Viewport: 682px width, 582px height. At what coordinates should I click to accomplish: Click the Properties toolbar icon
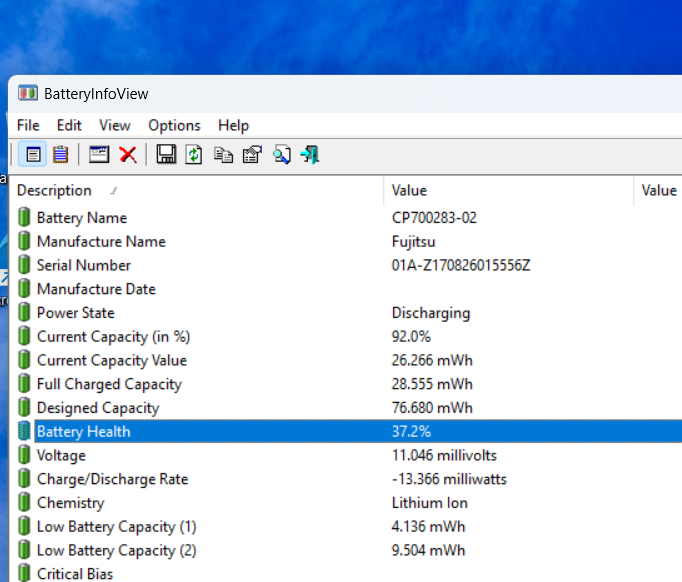coord(252,154)
